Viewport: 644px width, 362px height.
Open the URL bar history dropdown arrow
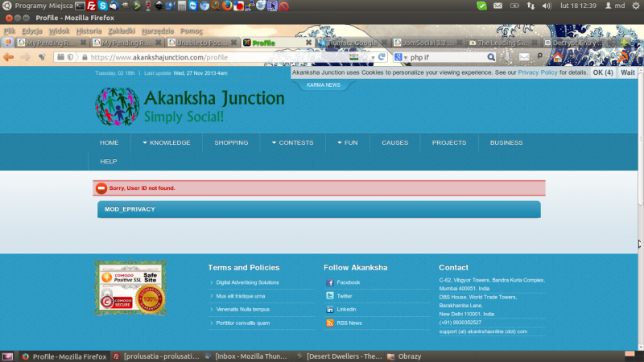(373, 57)
